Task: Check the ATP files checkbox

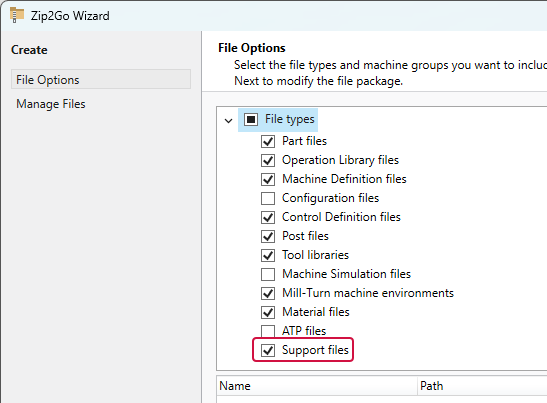Action: (x=268, y=331)
